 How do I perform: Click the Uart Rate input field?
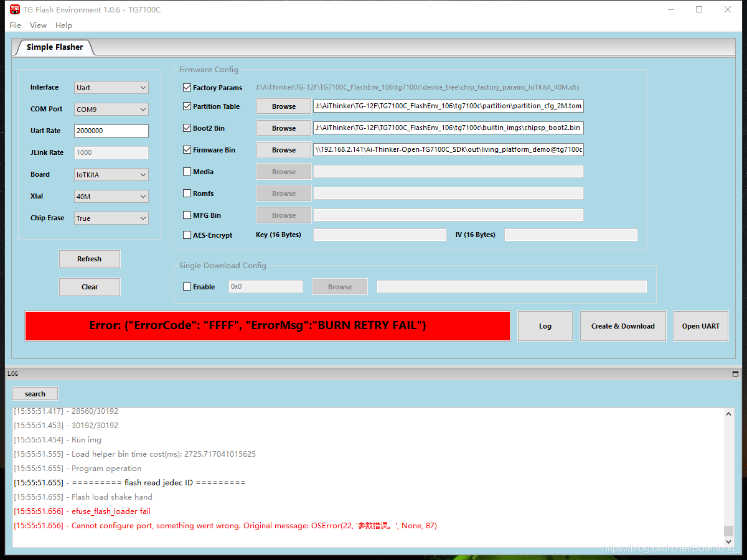pos(111,131)
